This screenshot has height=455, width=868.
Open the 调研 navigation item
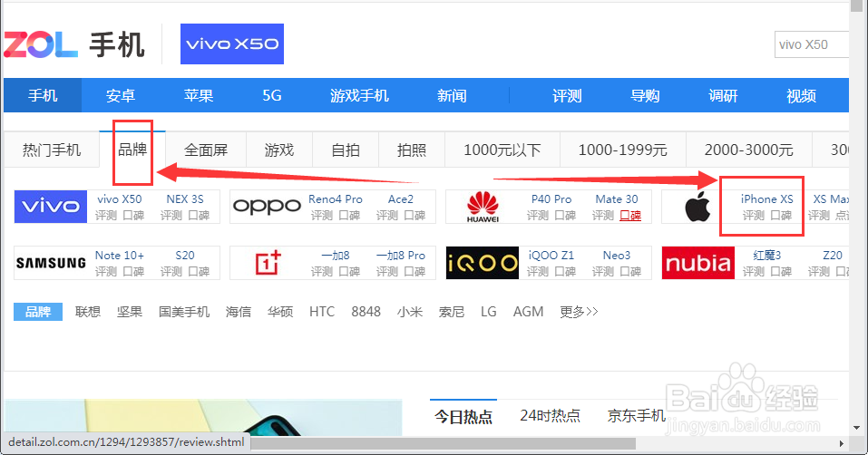pyautogui.click(x=723, y=96)
